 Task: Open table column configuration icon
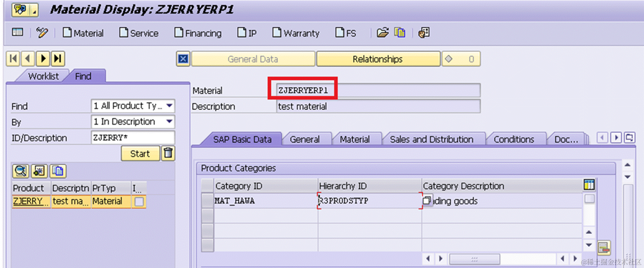point(589,185)
